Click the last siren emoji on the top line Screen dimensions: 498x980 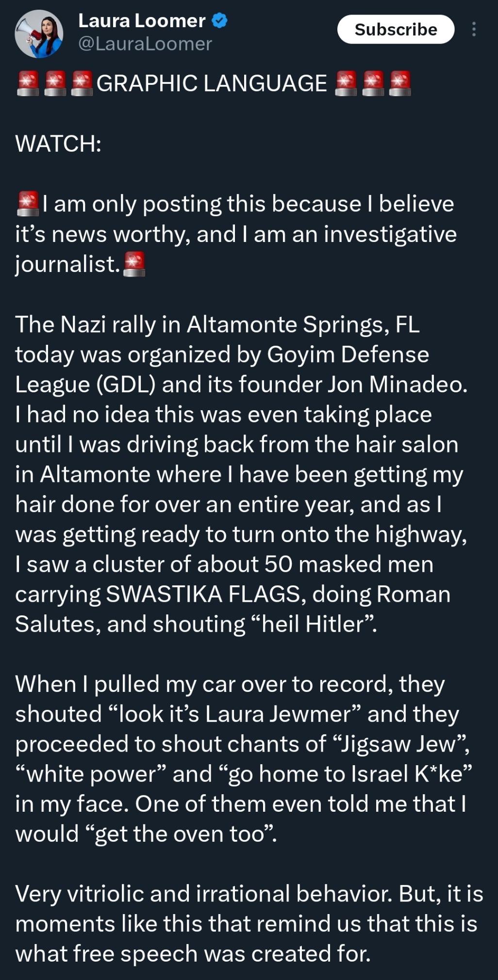[400, 83]
